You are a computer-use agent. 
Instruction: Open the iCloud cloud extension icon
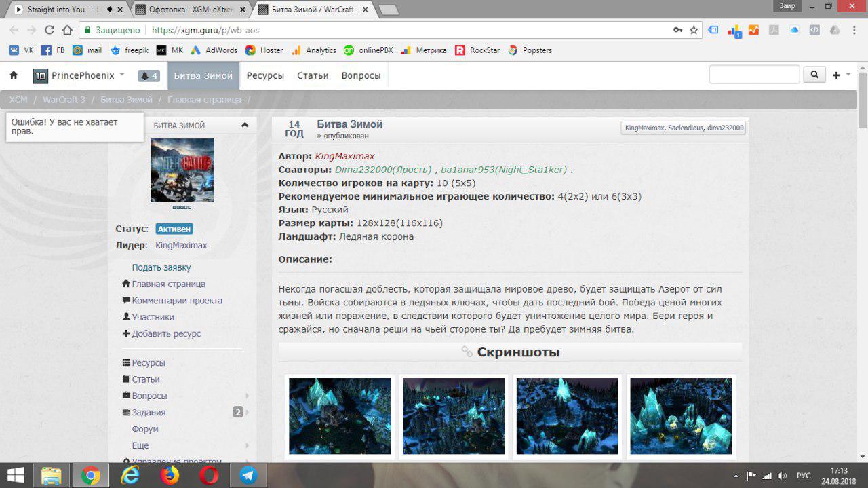[794, 30]
